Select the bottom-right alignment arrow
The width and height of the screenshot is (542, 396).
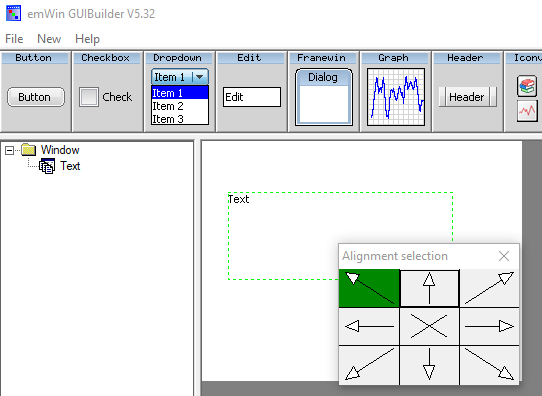[489, 365]
